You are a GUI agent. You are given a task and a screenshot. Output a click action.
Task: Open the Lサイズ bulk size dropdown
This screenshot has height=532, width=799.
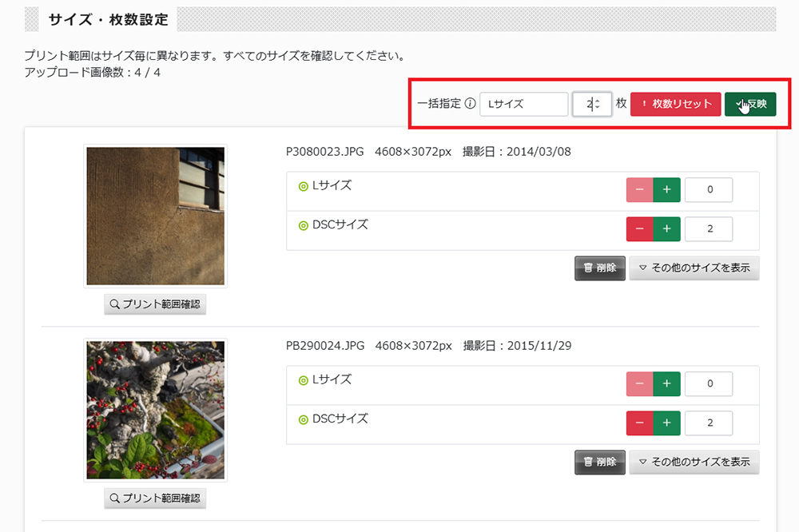pyautogui.click(x=524, y=104)
